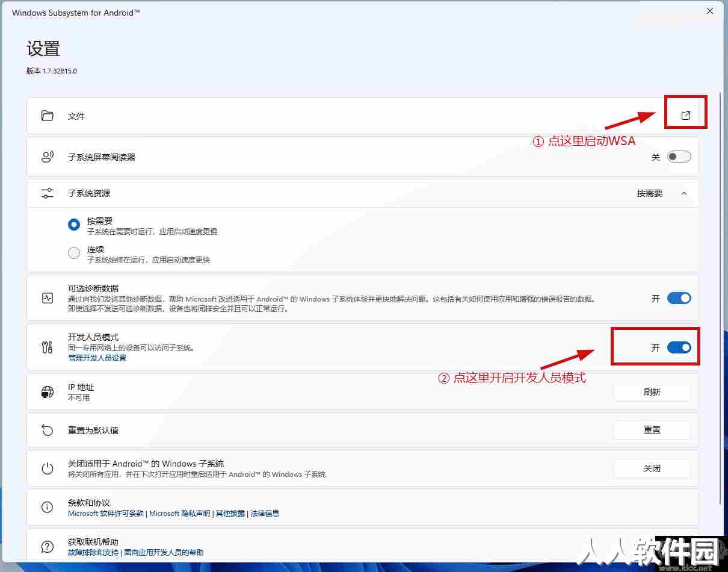Disable the 开发人员模式 toggle

[679, 347]
